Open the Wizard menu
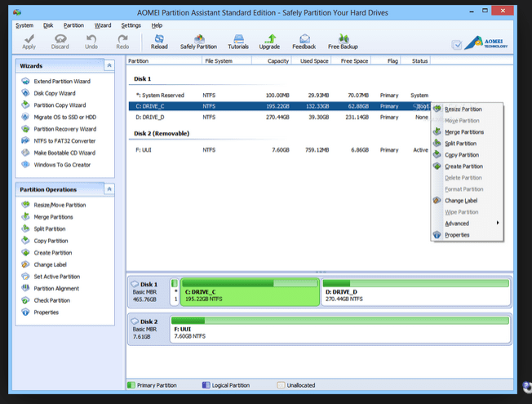The image size is (532, 404). 103,25
